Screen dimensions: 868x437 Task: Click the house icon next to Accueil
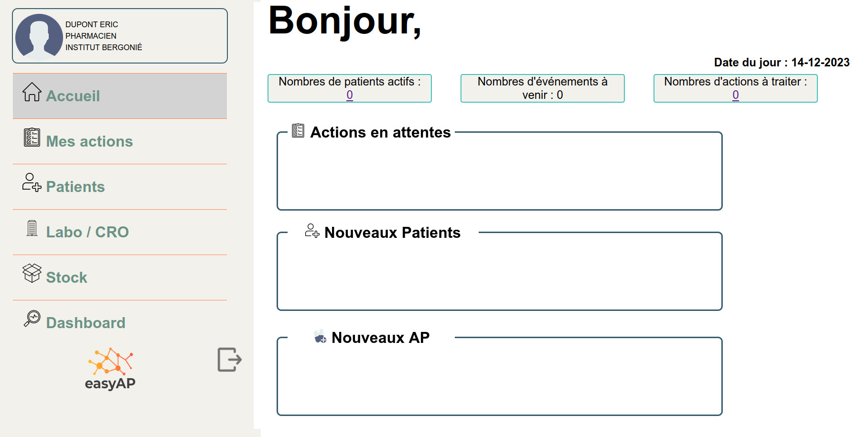32,92
